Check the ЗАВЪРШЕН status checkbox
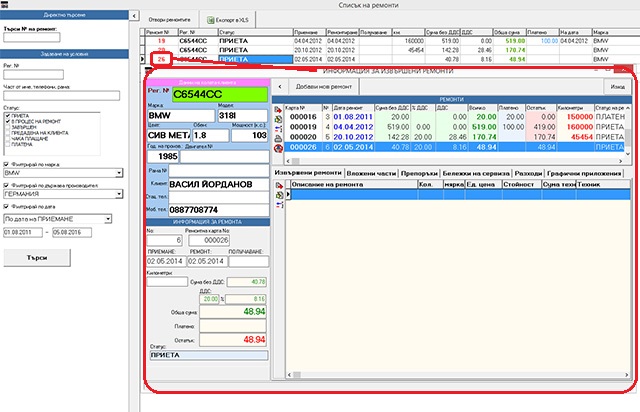This screenshot has width=640, height=412. point(8,127)
